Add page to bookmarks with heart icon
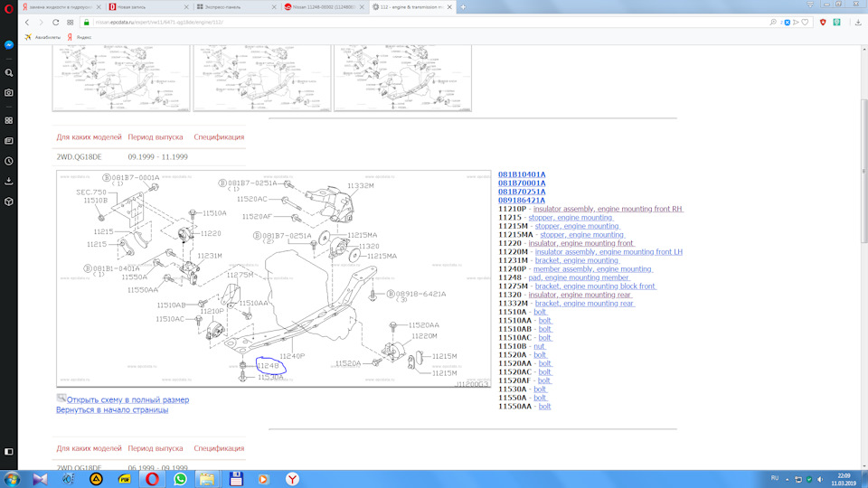Image resolution: width=868 pixels, height=488 pixels. tap(807, 22)
